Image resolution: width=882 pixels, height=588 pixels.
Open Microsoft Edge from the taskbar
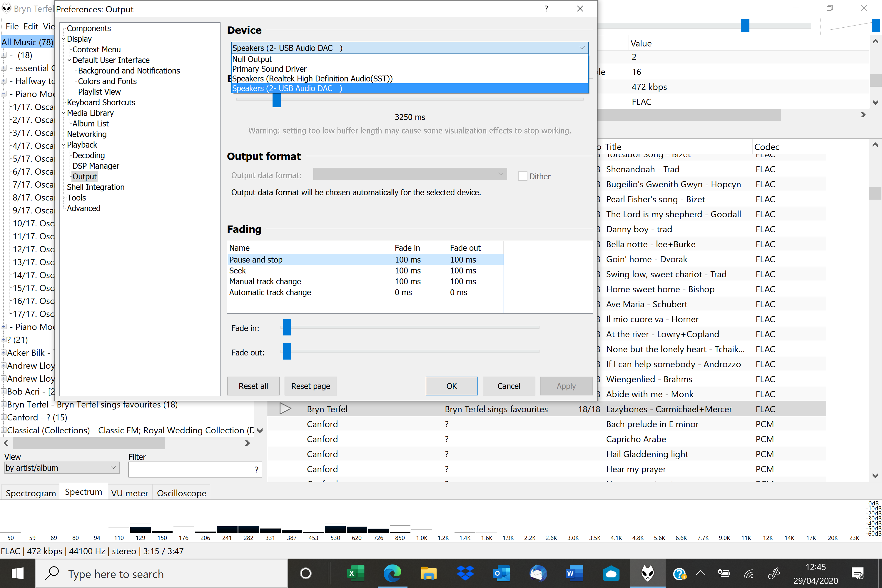[392, 573]
